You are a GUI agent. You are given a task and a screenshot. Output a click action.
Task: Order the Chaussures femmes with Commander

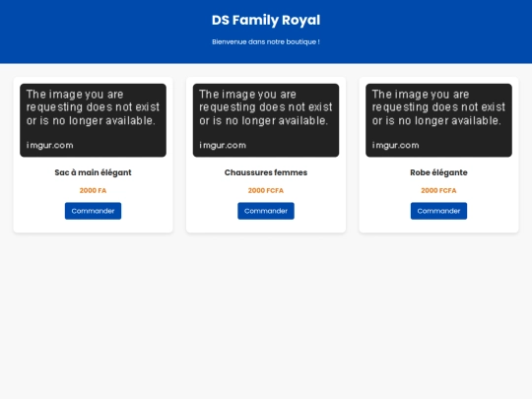266,211
